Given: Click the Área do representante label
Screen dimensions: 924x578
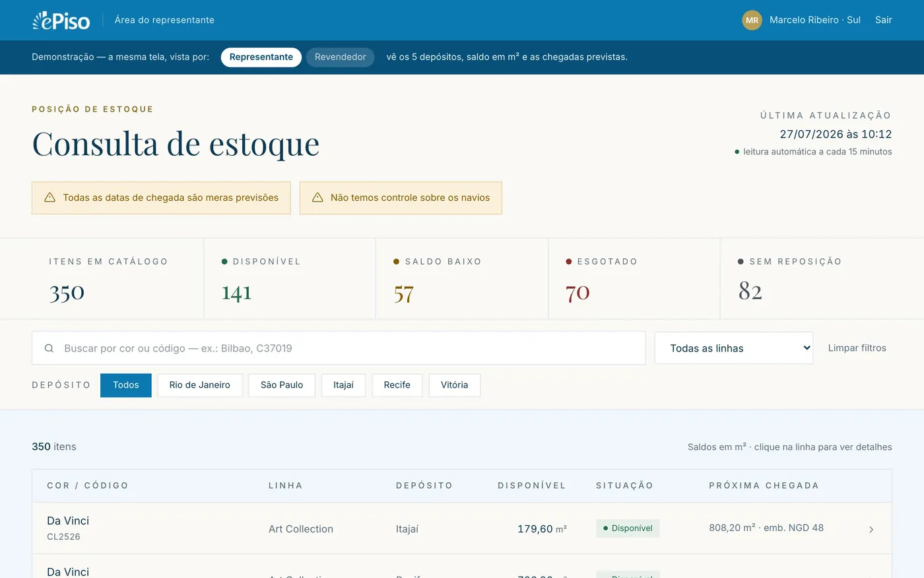Looking at the screenshot, I should pyautogui.click(x=164, y=20).
